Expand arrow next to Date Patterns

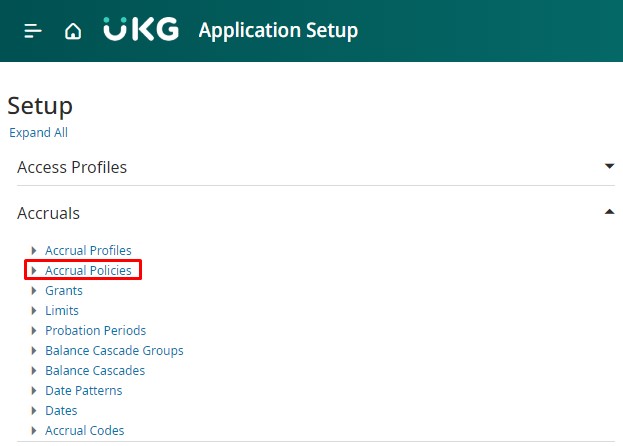click(x=34, y=390)
